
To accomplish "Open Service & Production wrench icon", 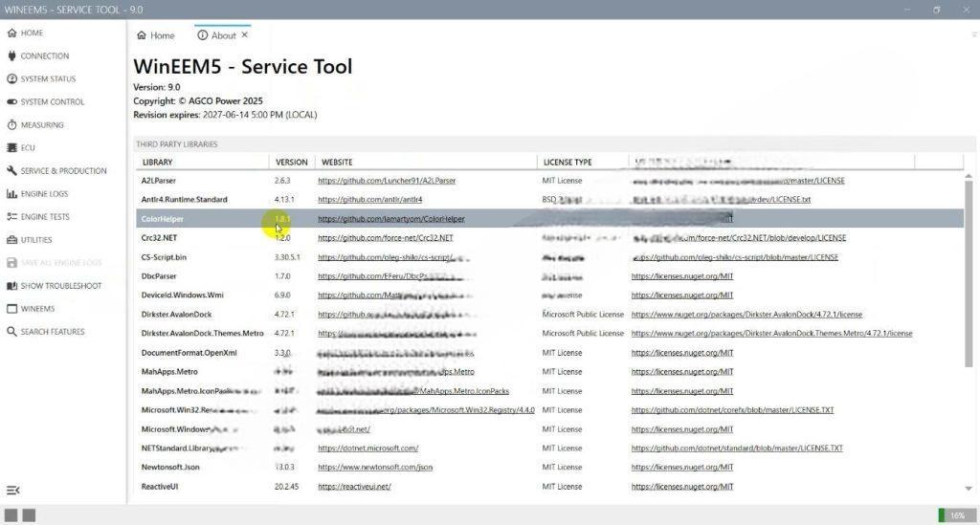I will pyautogui.click(x=11, y=170).
